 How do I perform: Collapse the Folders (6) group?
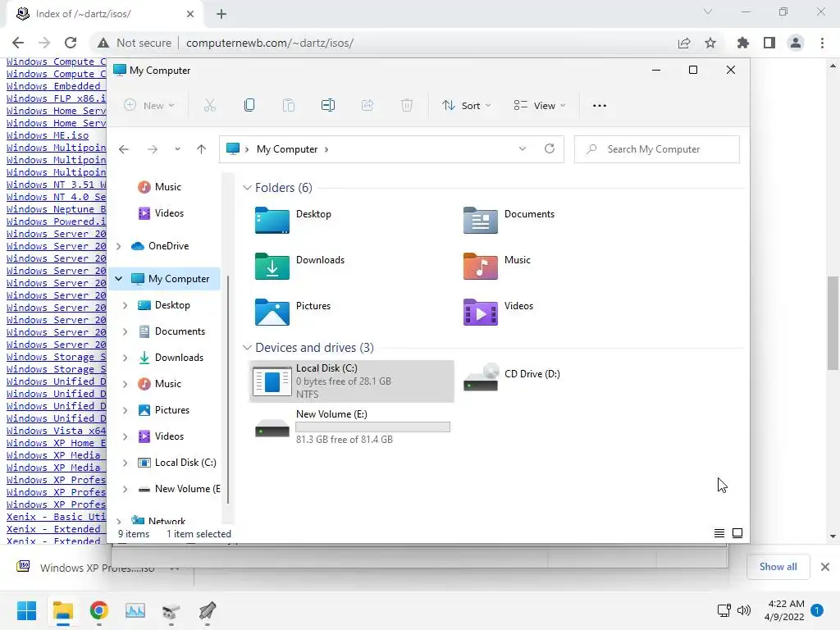coord(247,188)
